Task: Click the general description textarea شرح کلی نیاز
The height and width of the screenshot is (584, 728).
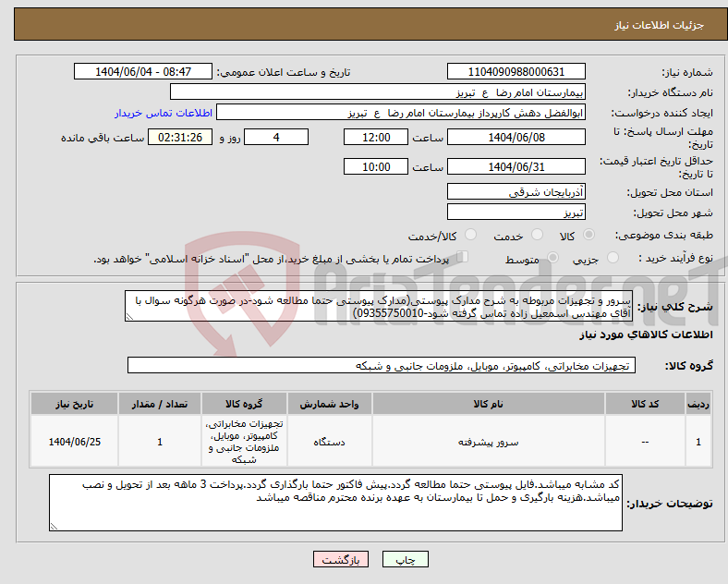Action: pyautogui.click(x=379, y=307)
